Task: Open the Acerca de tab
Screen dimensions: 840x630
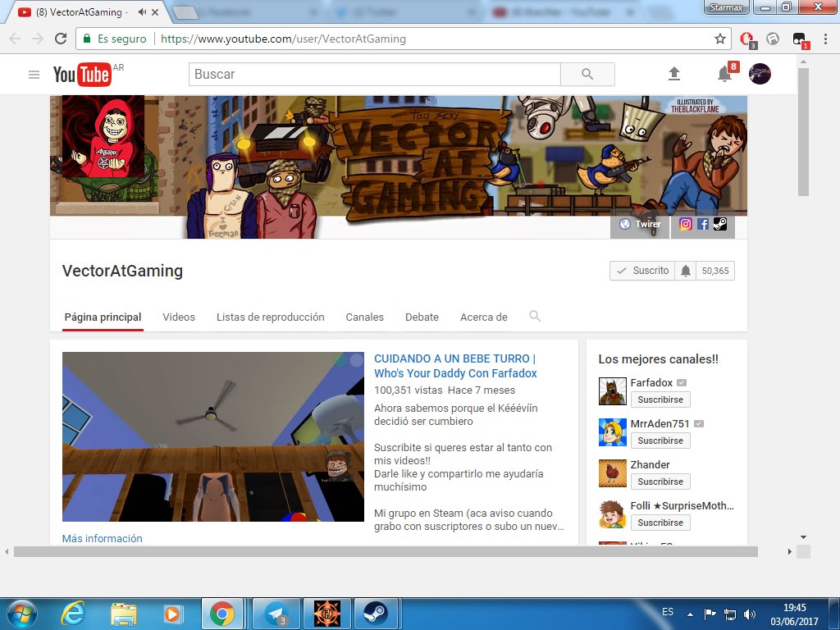Action: (484, 317)
